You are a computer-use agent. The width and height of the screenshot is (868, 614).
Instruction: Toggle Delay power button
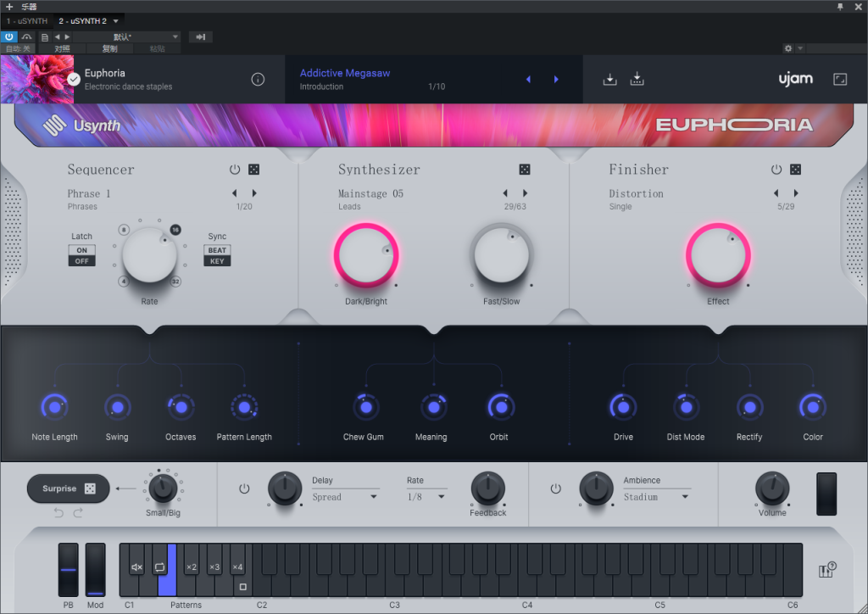244,488
